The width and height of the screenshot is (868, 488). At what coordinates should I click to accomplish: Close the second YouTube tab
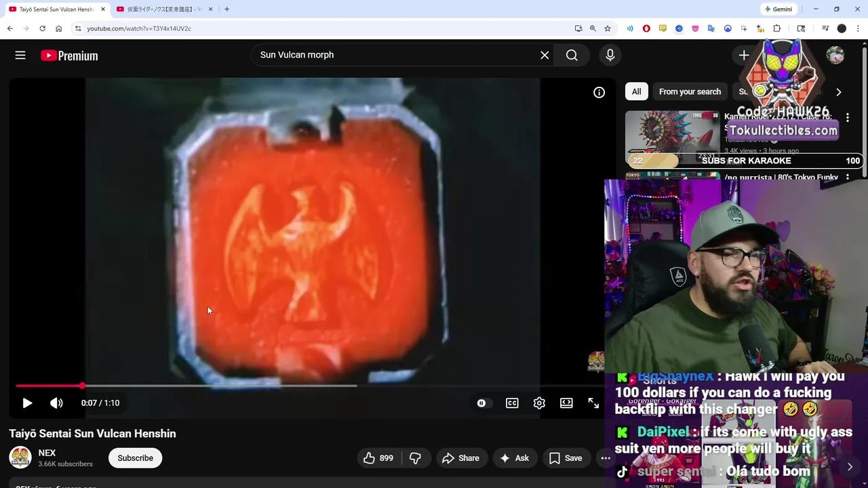click(x=210, y=9)
